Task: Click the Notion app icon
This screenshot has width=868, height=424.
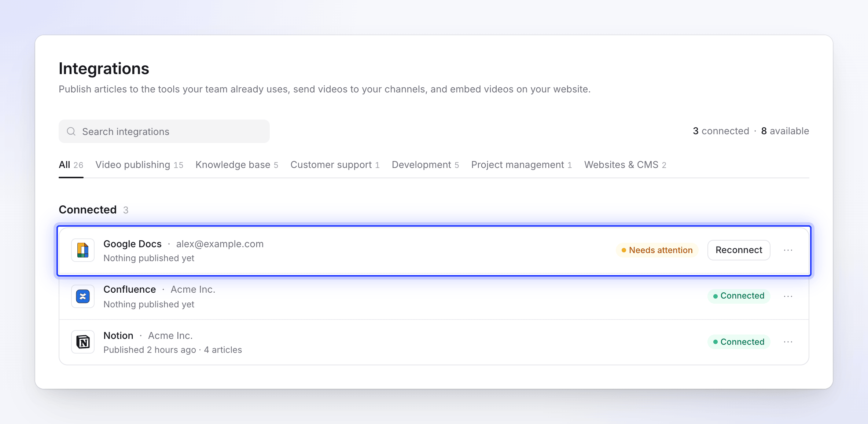Action: [x=83, y=342]
